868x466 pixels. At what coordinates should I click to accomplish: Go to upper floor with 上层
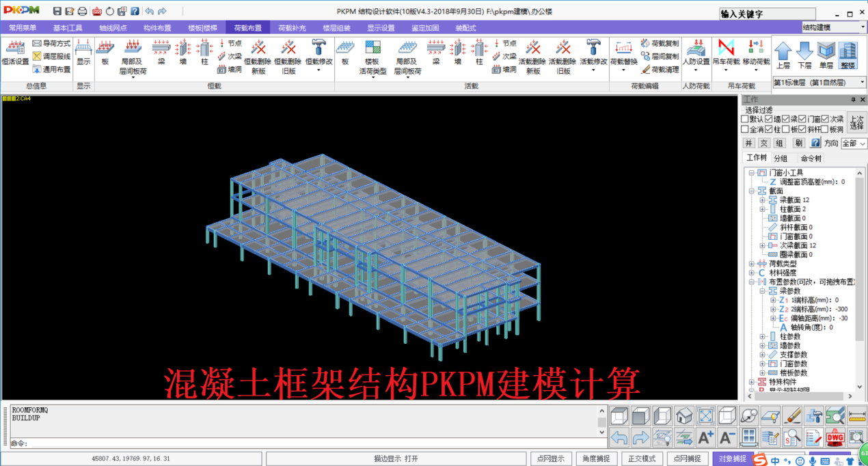[783, 55]
